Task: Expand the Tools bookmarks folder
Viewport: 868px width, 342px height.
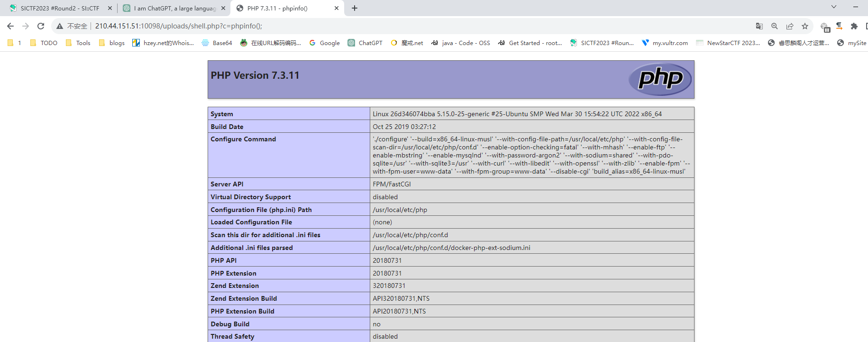Action: (78, 43)
